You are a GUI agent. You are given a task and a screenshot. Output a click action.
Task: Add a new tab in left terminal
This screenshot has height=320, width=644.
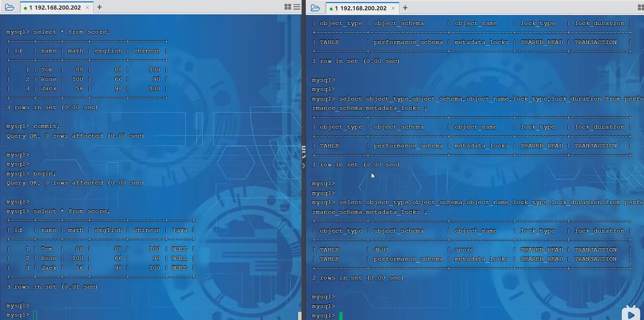99,7
